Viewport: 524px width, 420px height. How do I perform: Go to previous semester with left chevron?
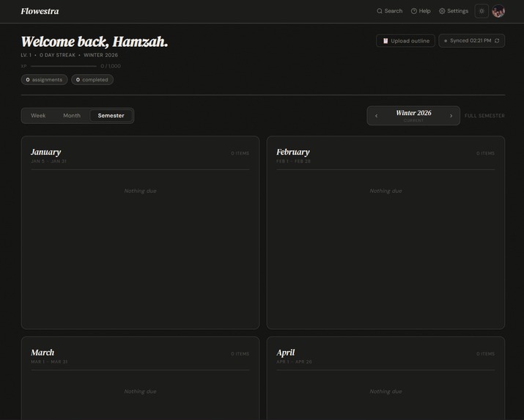point(376,116)
